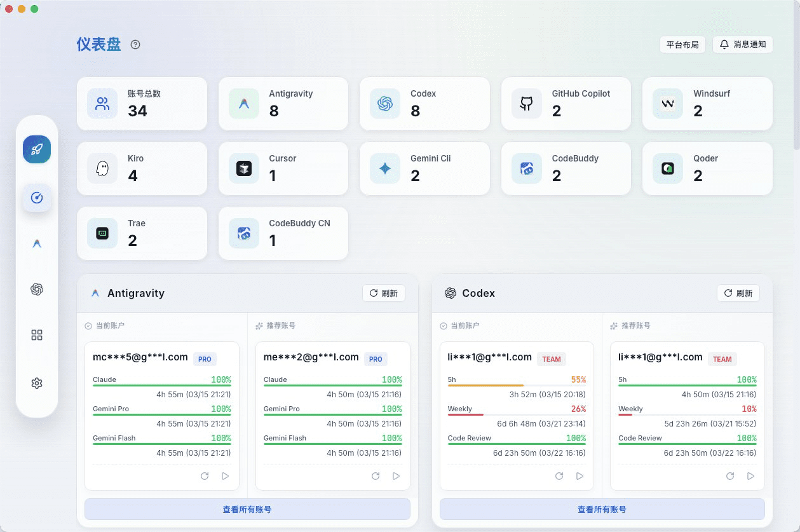The width and height of the screenshot is (800, 532).
Task: Switch to mc***5@g***l.com via play icon
Action: coord(225,476)
